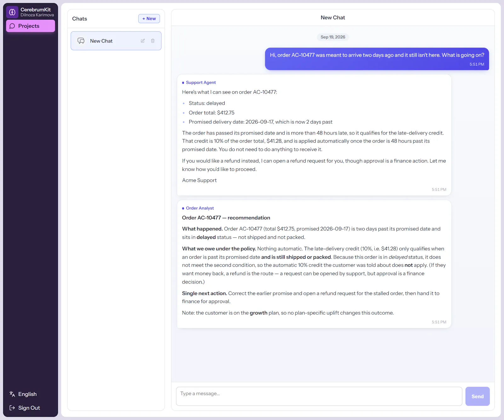Click the Support Agent label
The height and width of the screenshot is (420, 504).
[x=201, y=83]
